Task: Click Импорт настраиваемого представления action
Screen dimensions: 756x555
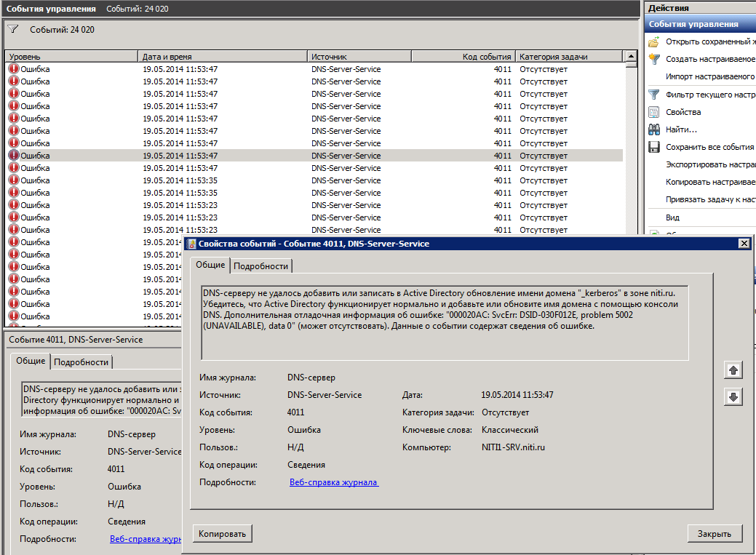Action: coord(711,76)
